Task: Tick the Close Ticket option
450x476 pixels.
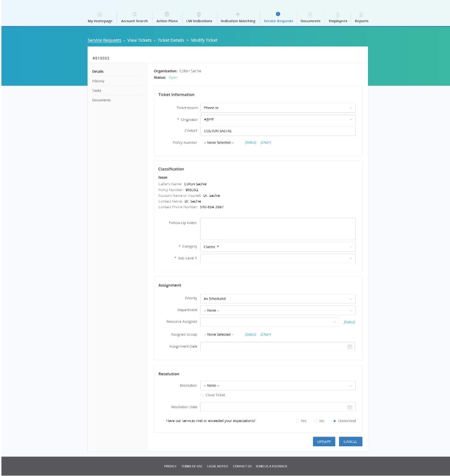Action: click(202, 395)
